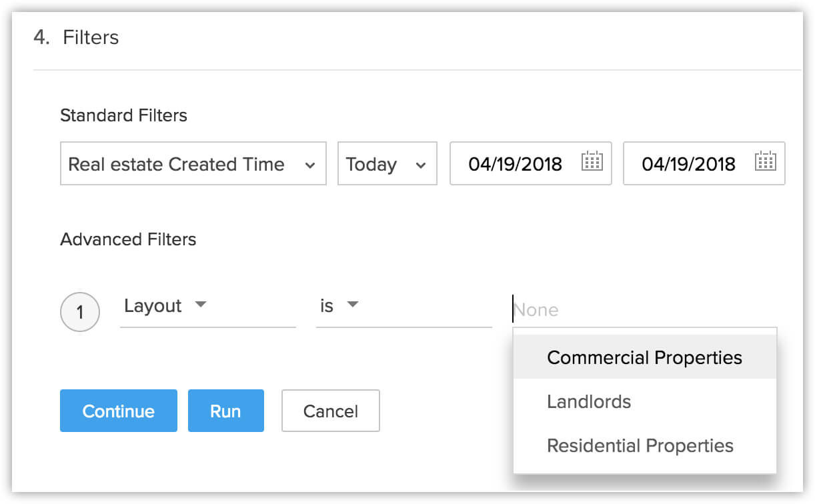Focus the None value input field

[644, 309]
